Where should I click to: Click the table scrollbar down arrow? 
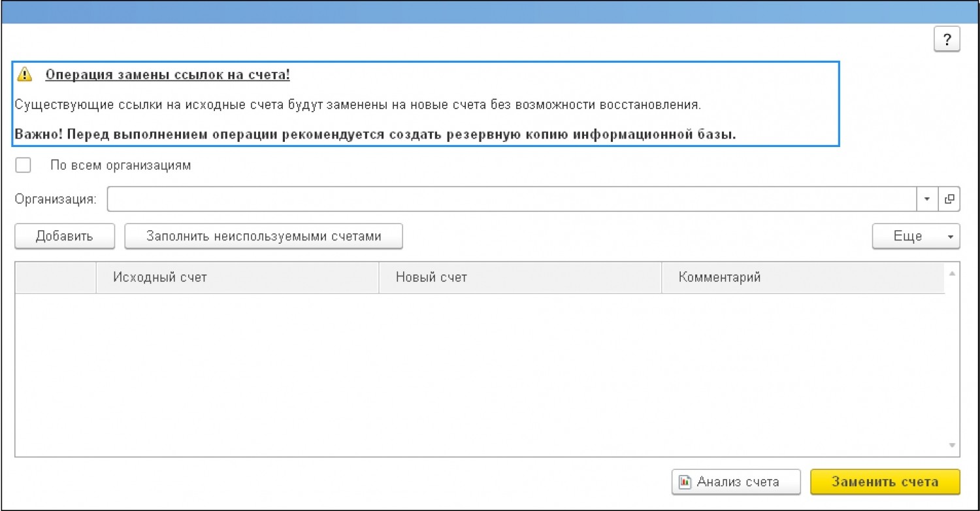pyautogui.click(x=952, y=446)
